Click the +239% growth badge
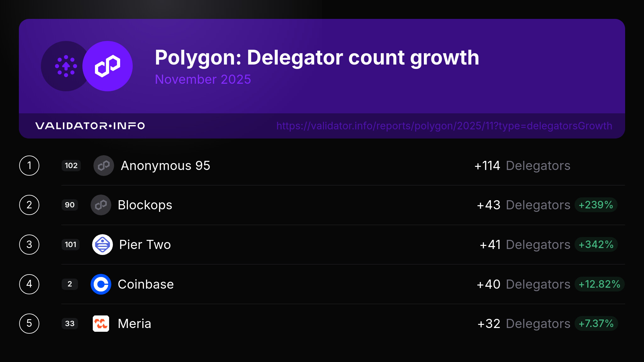 point(596,205)
